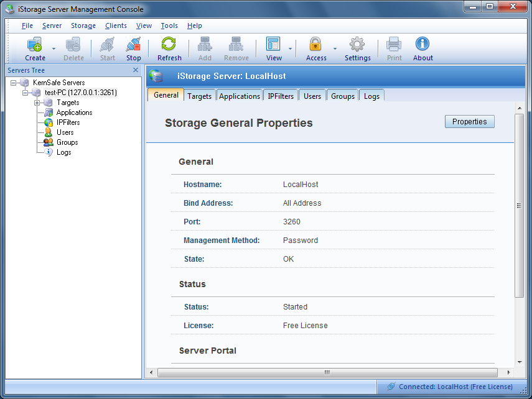Select Users label in Servers Tree

click(65, 132)
